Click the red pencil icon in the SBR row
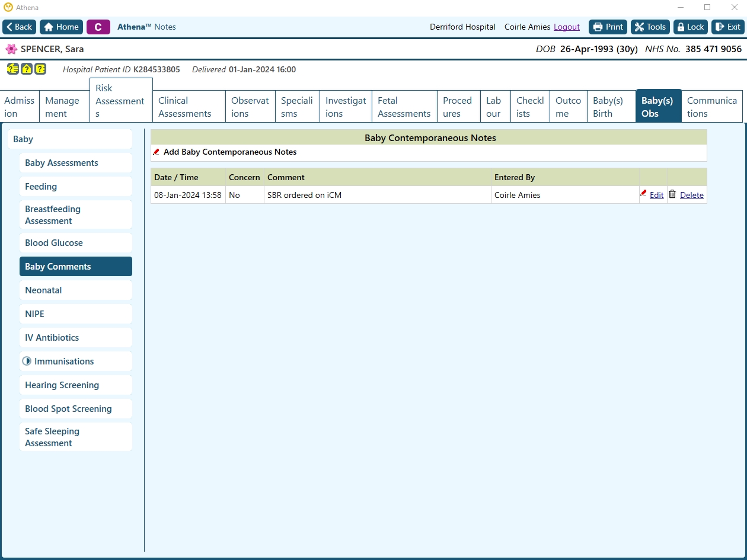The height and width of the screenshot is (560, 747). tap(643, 193)
